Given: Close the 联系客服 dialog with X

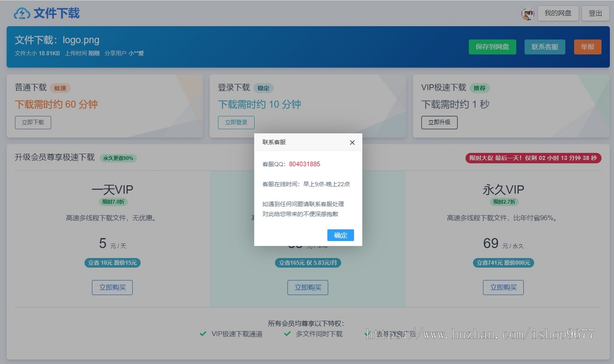Looking at the screenshot, I should point(352,143).
